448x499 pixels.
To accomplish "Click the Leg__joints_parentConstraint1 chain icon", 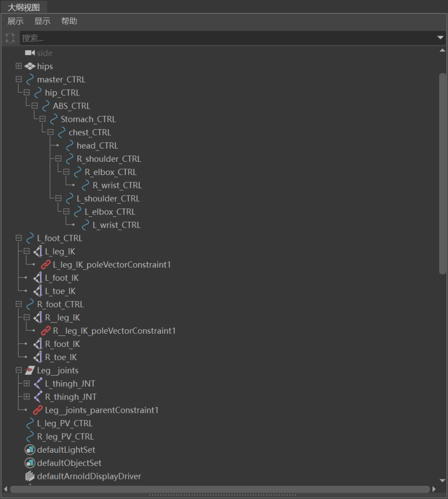I will point(38,410).
